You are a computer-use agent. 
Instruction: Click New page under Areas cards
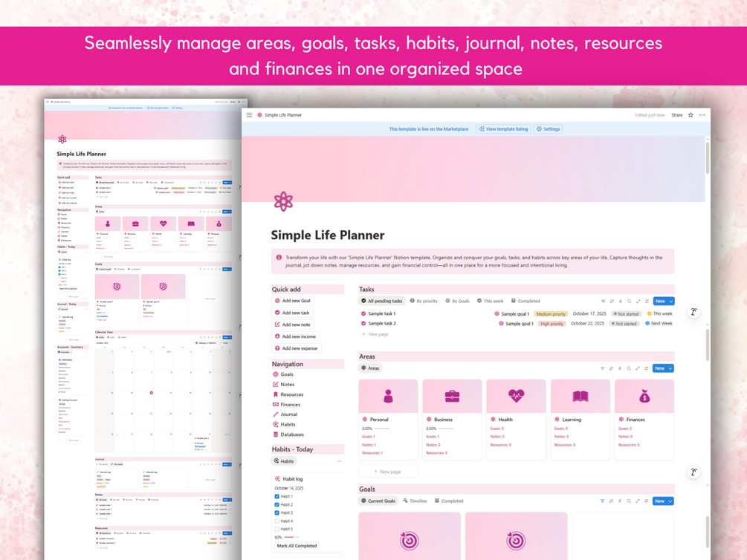(x=388, y=472)
